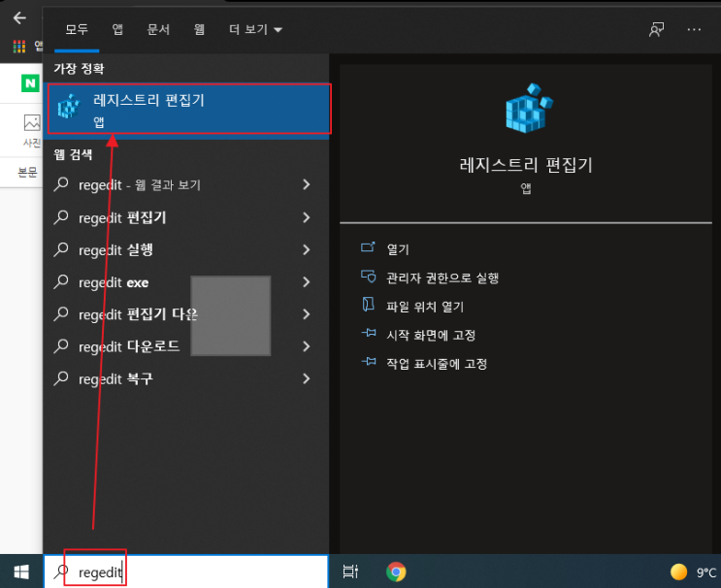Click the regedit search input field
This screenshot has height=588, width=721.
186,572
